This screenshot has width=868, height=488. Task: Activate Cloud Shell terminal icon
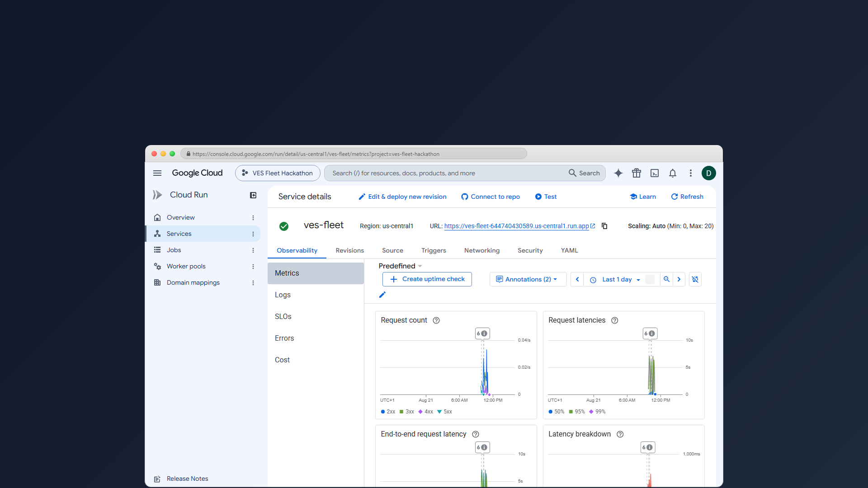[655, 173]
